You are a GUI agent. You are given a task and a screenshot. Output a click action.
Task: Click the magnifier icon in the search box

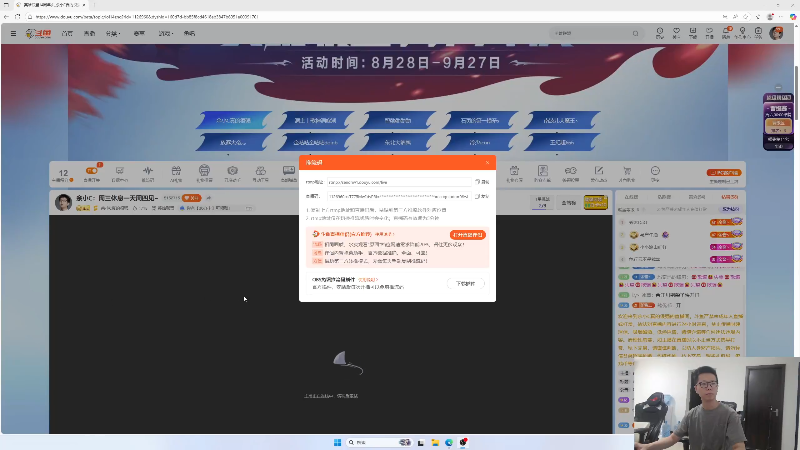coord(636,33)
